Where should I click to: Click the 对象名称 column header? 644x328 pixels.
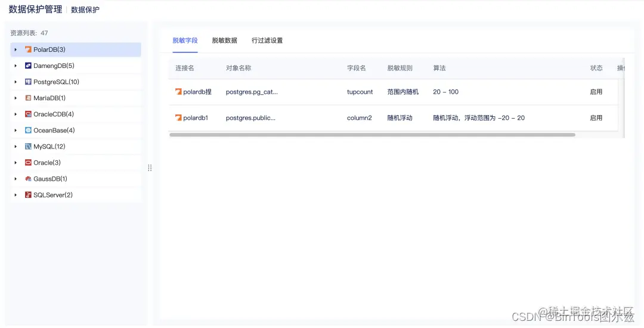238,68
